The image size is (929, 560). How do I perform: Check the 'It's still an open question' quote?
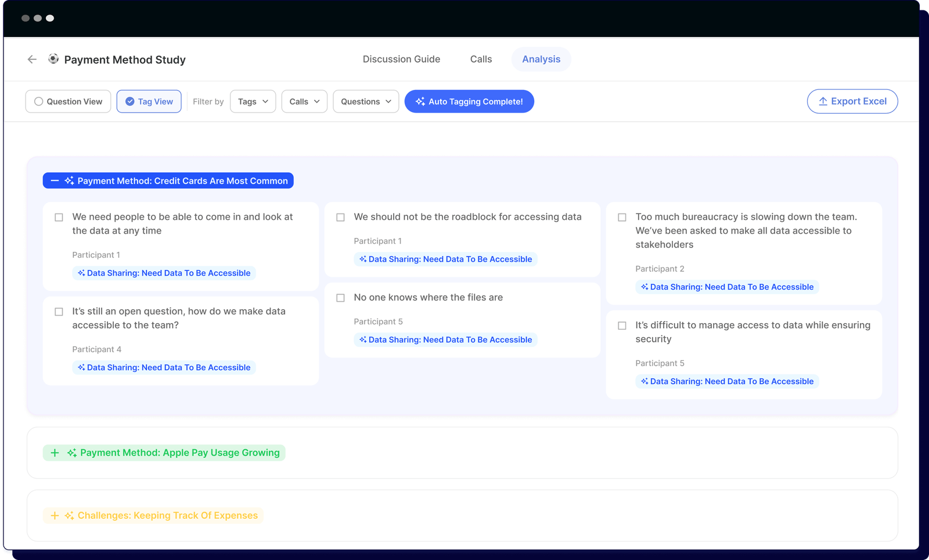click(59, 312)
